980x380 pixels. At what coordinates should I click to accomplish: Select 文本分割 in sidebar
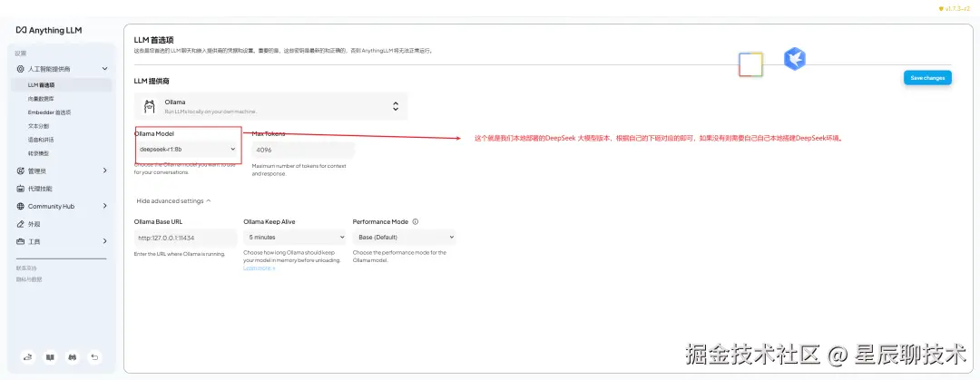click(x=38, y=126)
